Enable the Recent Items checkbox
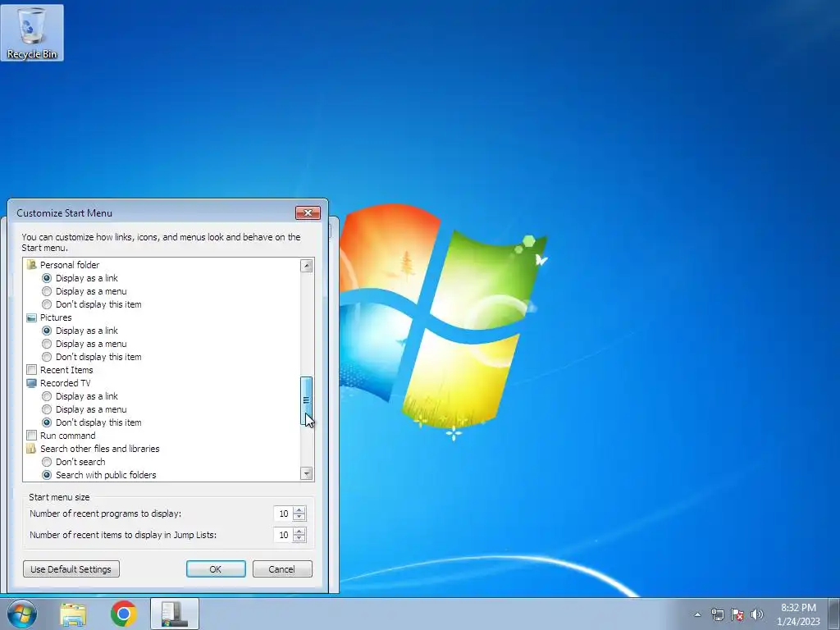Image resolution: width=840 pixels, height=630 pixels. point(32,370)
